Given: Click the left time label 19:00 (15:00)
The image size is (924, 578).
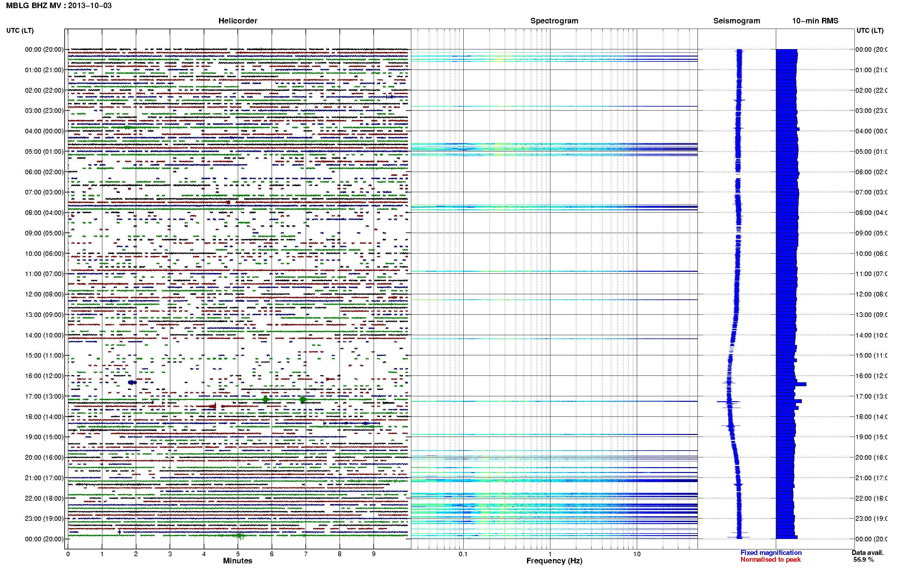Looking at the screenshot, I should point(44,437).
